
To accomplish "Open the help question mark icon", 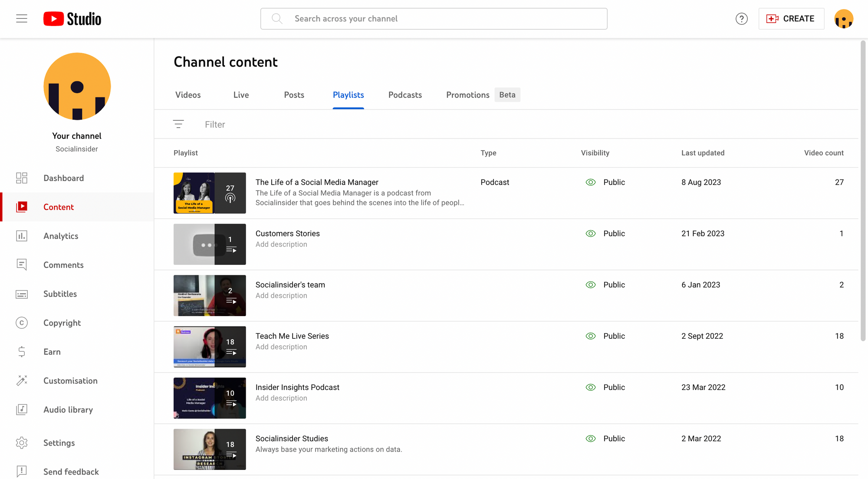I will (741, 19).
